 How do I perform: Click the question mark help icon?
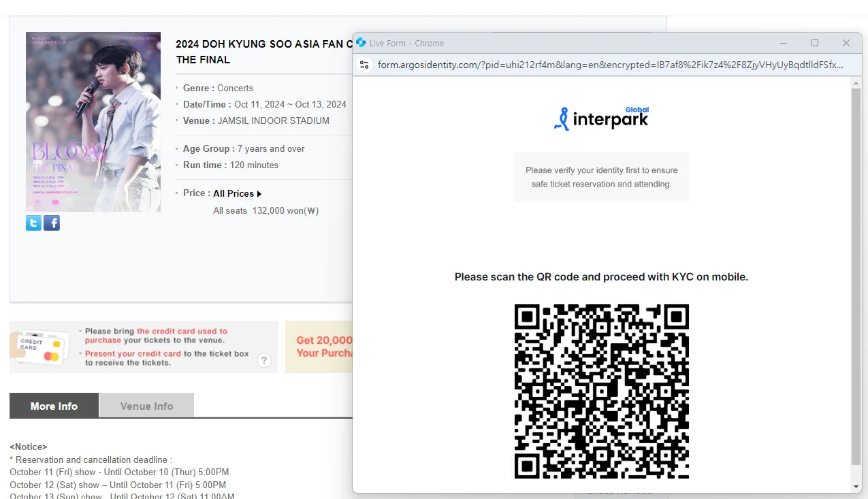(264, 360)
